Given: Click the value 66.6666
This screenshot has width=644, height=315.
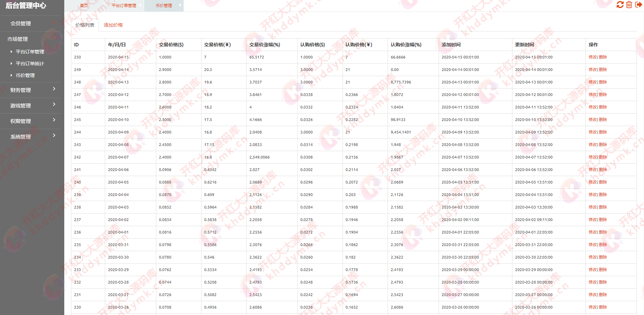Looking at the screenshot, I should point(398,57).
